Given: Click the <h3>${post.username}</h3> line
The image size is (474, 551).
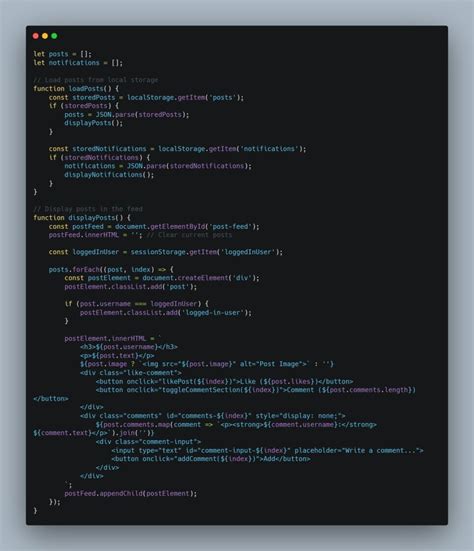Looking at the screenshot, I should [129, 347].
